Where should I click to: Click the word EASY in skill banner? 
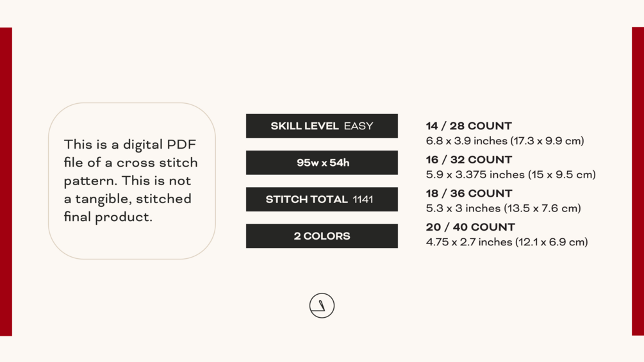tap(359, 126)
